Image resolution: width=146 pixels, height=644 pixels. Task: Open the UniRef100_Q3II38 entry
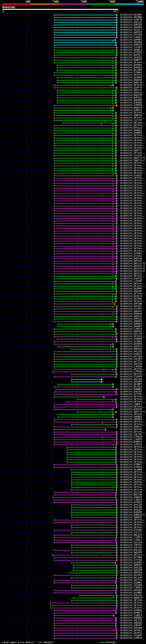131,492
